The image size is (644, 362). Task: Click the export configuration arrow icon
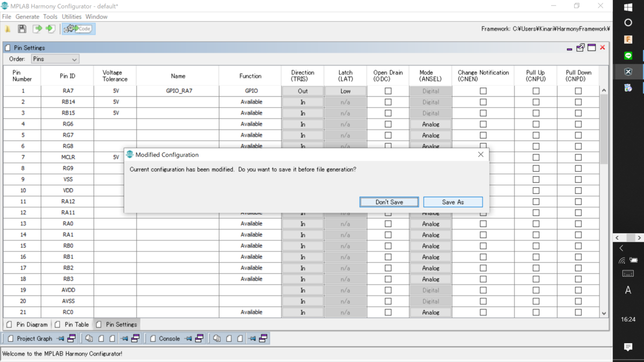(38, 29)
